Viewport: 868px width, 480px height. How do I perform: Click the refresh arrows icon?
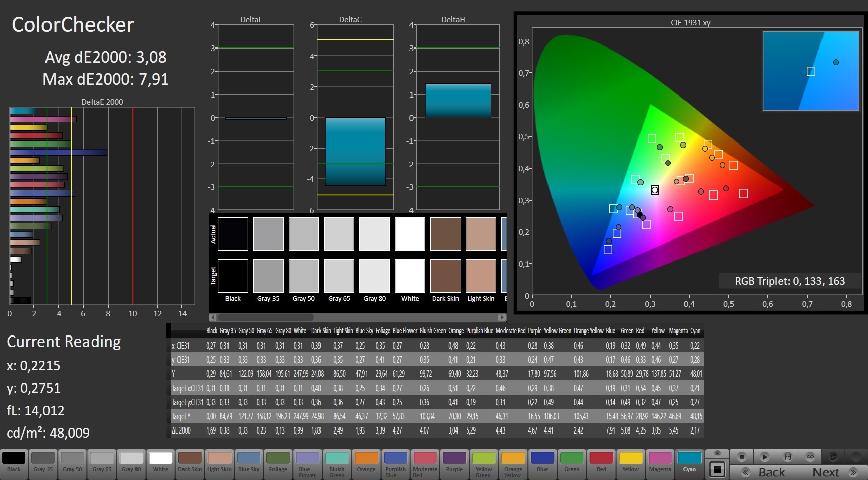[833, 457]
